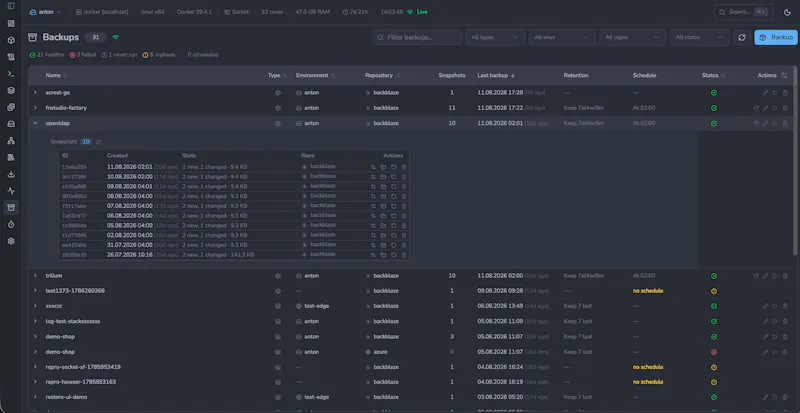Open the settings gear icon in sidebar
Image resolution: width=800 pixels, height=413 pixels.
pos(11,241)
